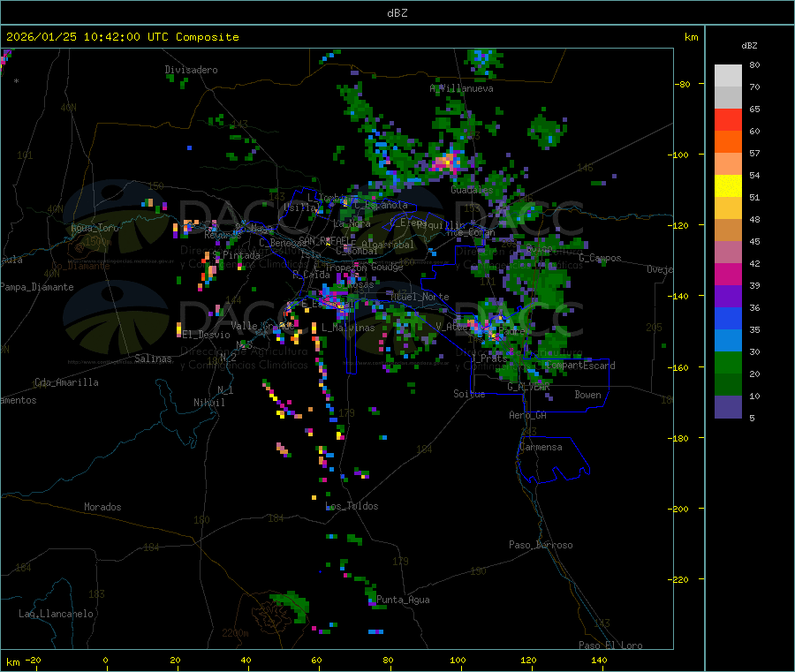The image size is (795, 672).
Task: Click the Goudge place label
Action: pos(387,267)
